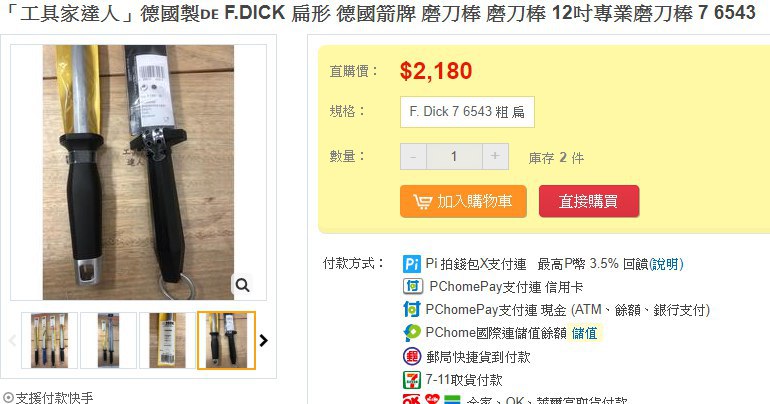Viewport: 770px width, 404px height.
Task: Select the first thumbnail of four sharpening rods
Action: (x=50, y=340)
